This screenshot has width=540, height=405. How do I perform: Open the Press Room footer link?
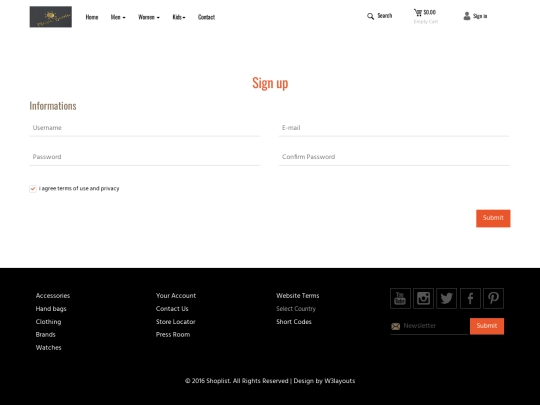pos(173,334)
